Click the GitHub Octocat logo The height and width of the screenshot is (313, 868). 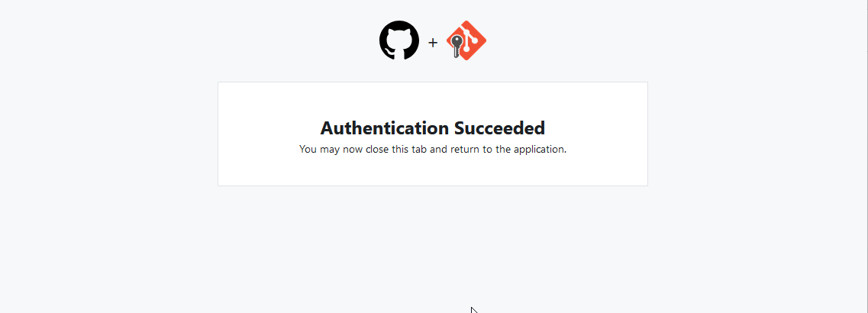pyautogui.click(x=399, y=40)
